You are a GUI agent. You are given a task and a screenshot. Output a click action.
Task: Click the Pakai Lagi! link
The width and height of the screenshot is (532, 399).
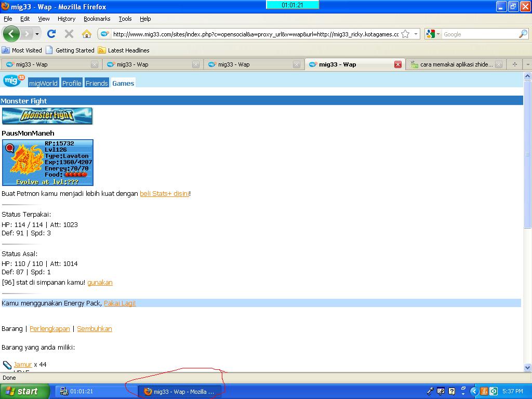120,303
